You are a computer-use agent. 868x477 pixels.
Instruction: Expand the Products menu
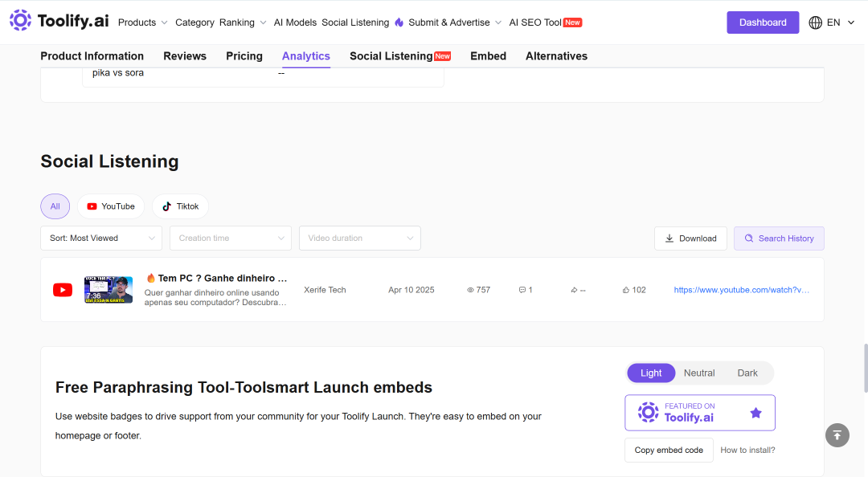point(143,22)
